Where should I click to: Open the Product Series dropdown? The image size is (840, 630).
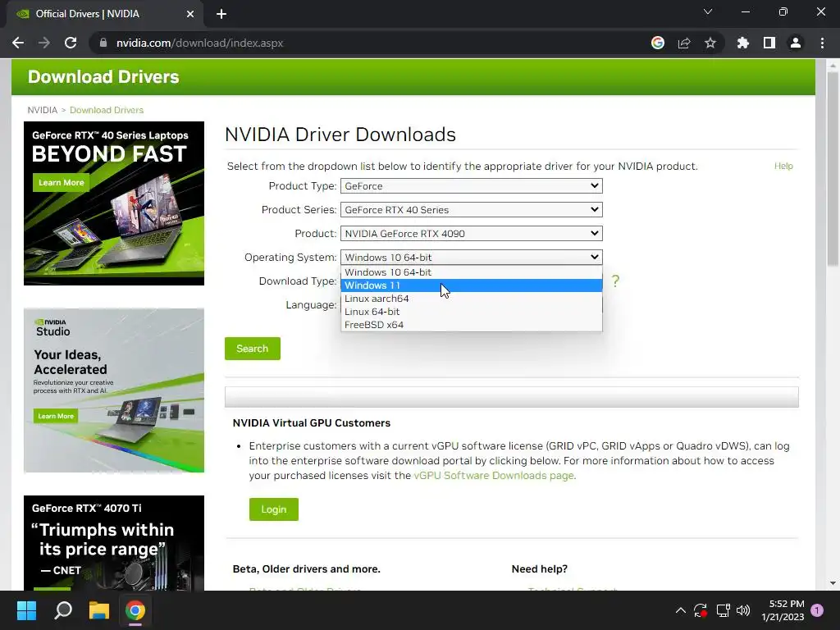[472, 209]
